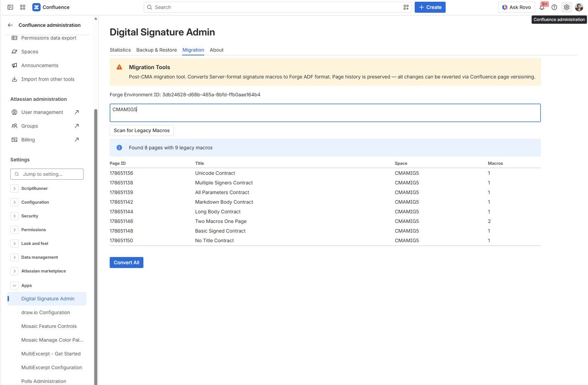Expand the Security section
This screenshot has height=385, width=588.
pos(14,216)
